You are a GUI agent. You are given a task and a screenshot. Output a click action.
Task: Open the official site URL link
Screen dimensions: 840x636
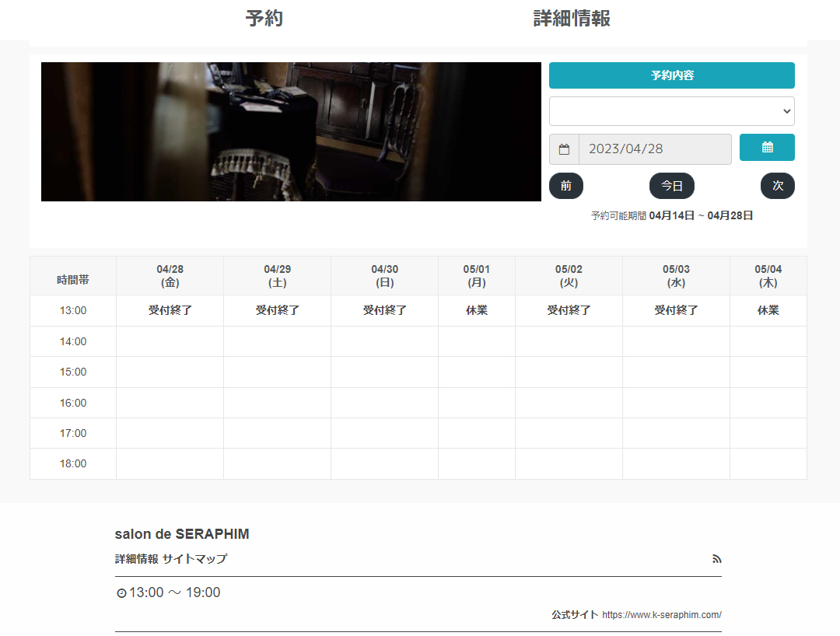(x=661, y=615)
